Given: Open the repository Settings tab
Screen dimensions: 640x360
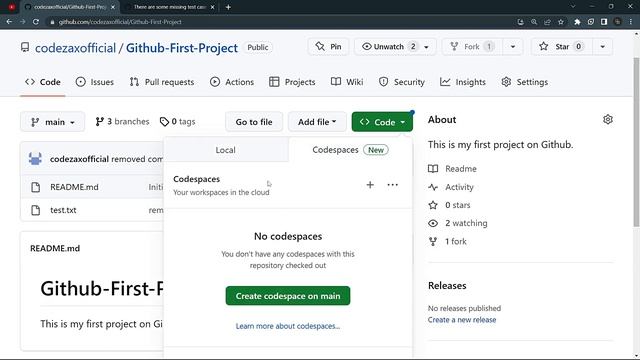Looking at the screenshot, I should coord(524,82).
